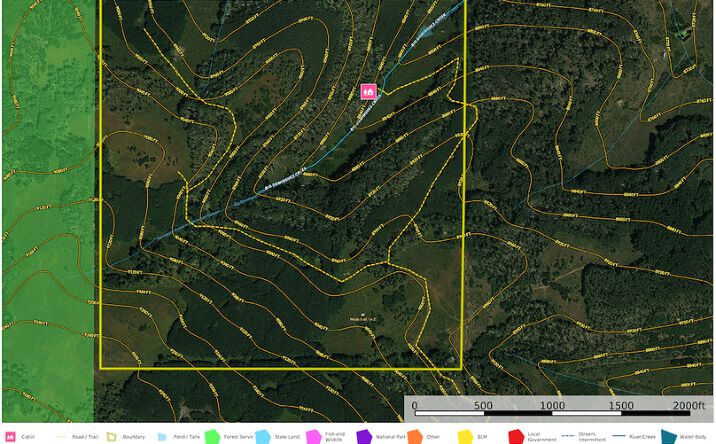Click the River/Creek line symbol in legend

[x=619, y=436]
